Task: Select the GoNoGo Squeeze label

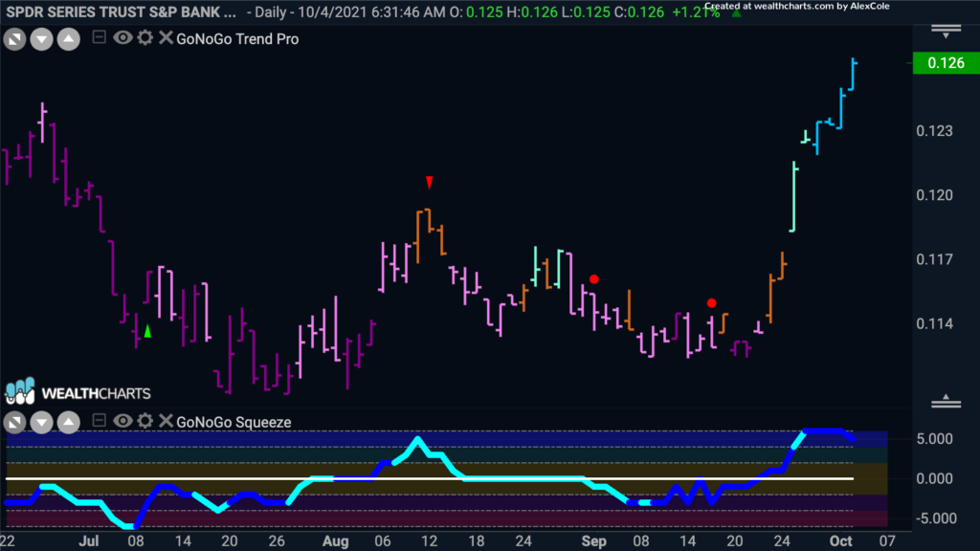Action: point(234,422)
